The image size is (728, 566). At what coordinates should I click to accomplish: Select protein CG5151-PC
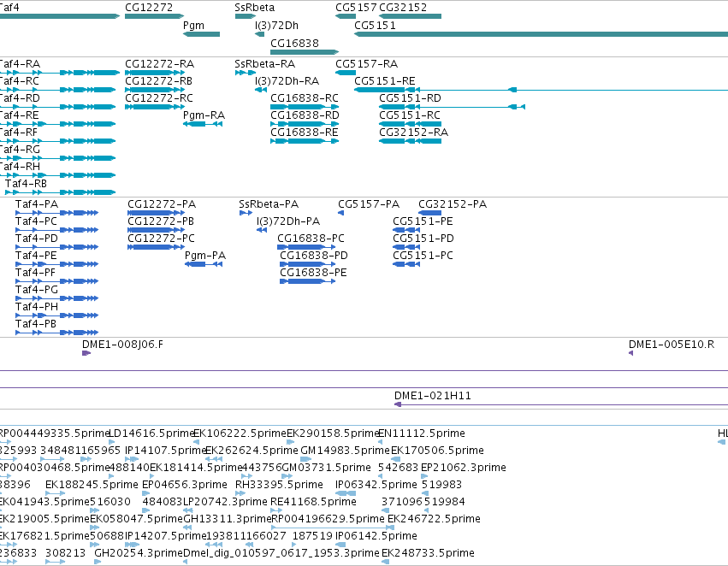tap(406, 264)
